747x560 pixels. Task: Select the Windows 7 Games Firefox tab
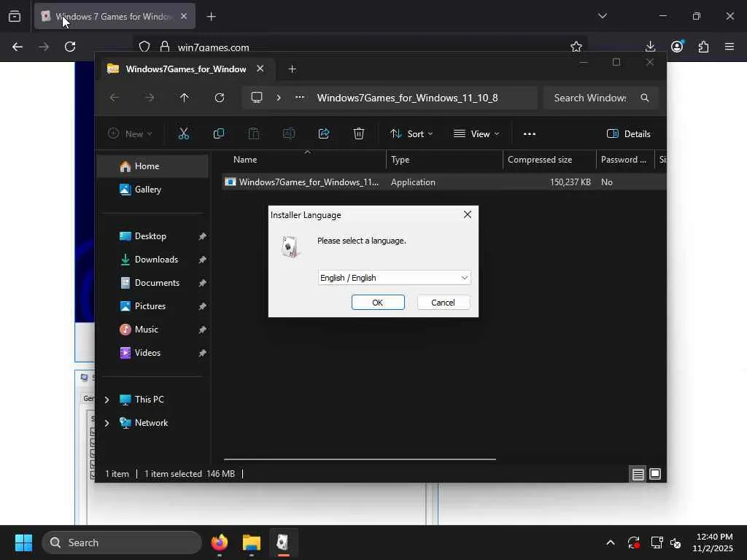[x=115, y=16]
